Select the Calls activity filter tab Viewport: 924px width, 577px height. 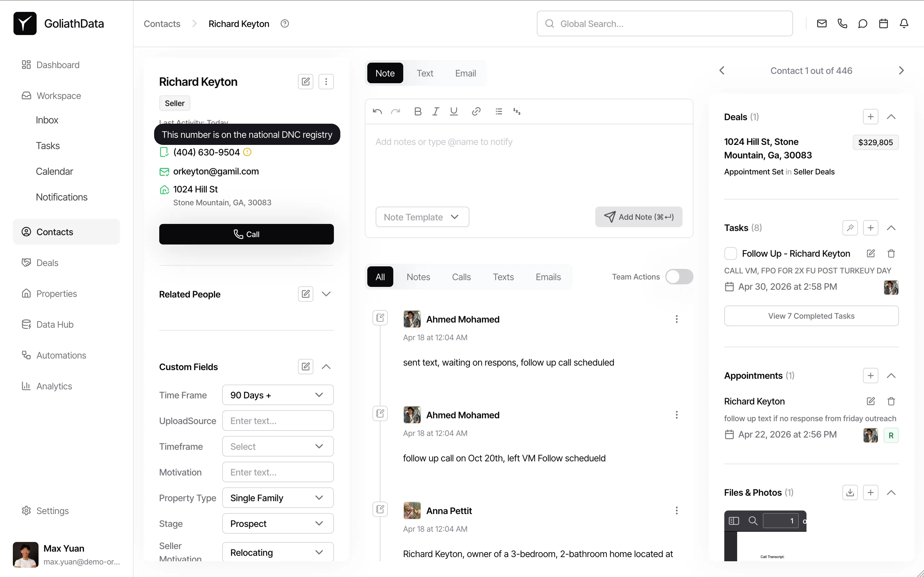461,277
